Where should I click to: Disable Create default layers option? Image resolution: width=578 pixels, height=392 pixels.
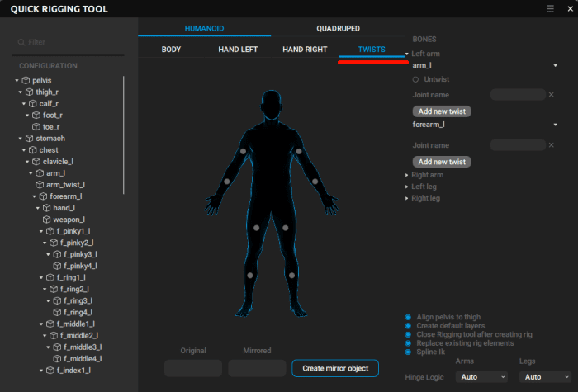(x=408, y=326)
